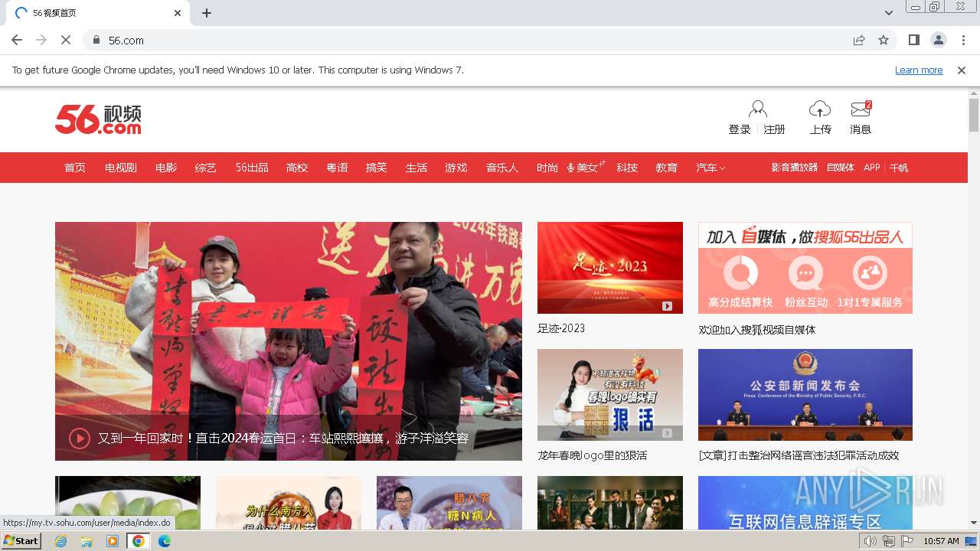Select 生活 in the navigation bar

tap(416, 168)
